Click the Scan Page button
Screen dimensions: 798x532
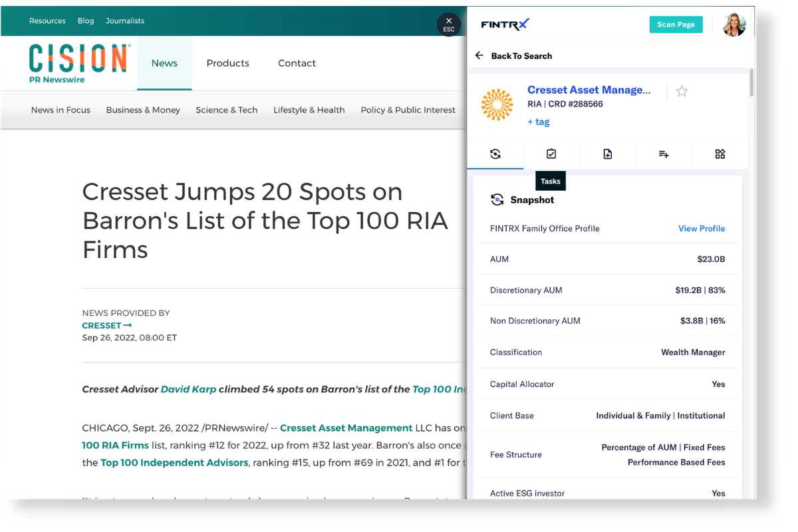tap(676, 25)
